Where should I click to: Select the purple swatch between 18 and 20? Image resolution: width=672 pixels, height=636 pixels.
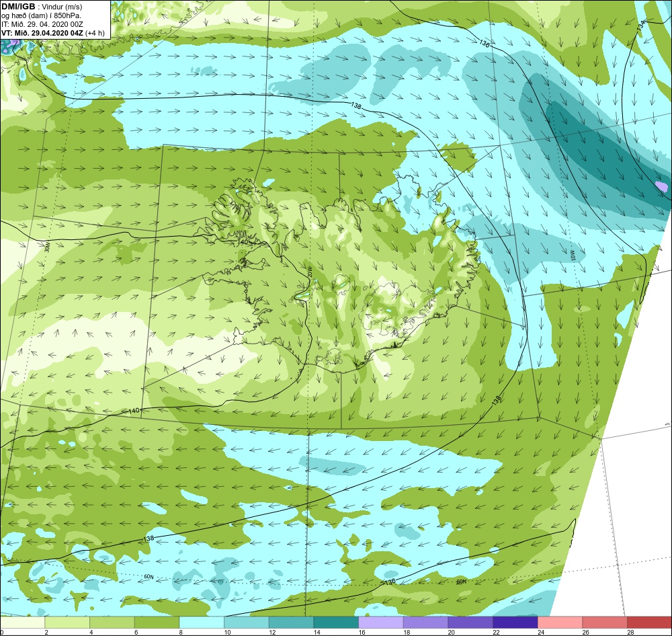pos(425,623)
